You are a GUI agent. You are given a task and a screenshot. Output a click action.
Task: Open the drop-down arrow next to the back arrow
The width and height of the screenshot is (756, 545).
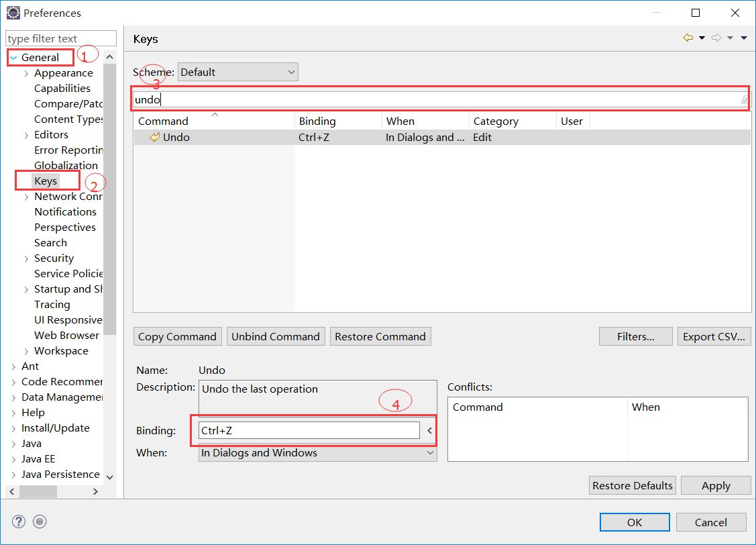pos(702,38)
